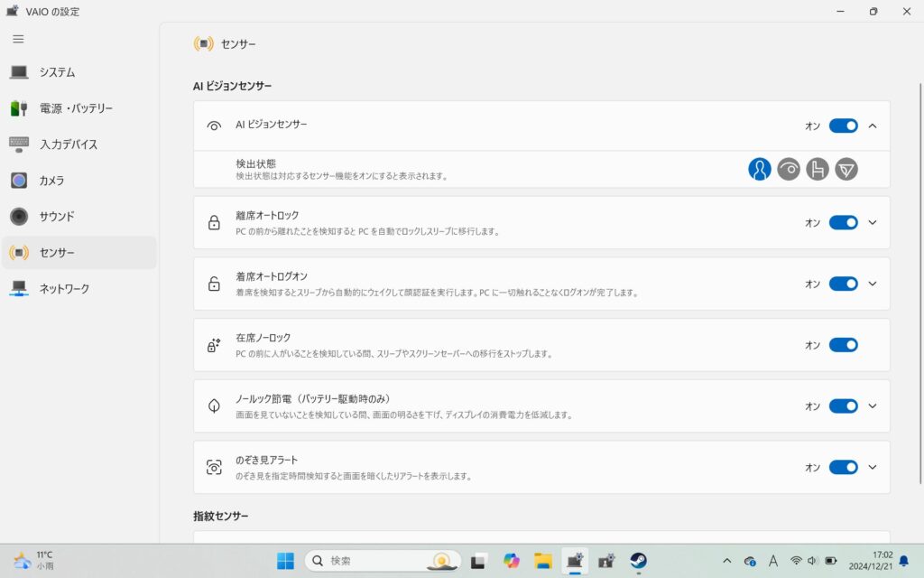Viewport: 924px width, 578px height.
Task: Open the hamburger navigation menu
Action: tap(18, 39)
